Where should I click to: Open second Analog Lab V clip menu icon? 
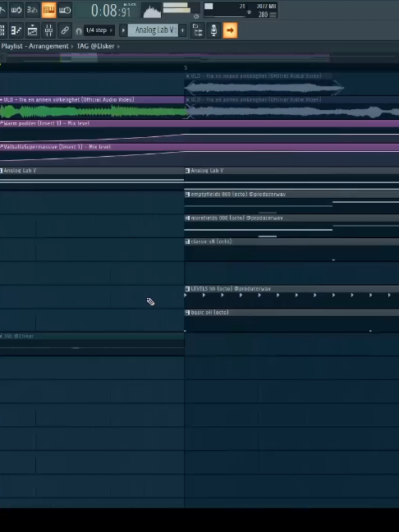(187, 171)
